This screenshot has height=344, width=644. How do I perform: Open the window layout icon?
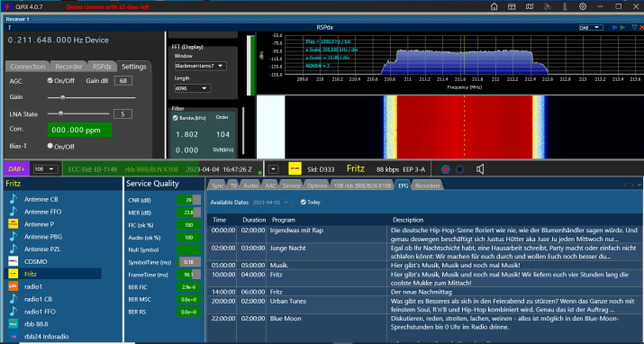click(x=512, y=6)
